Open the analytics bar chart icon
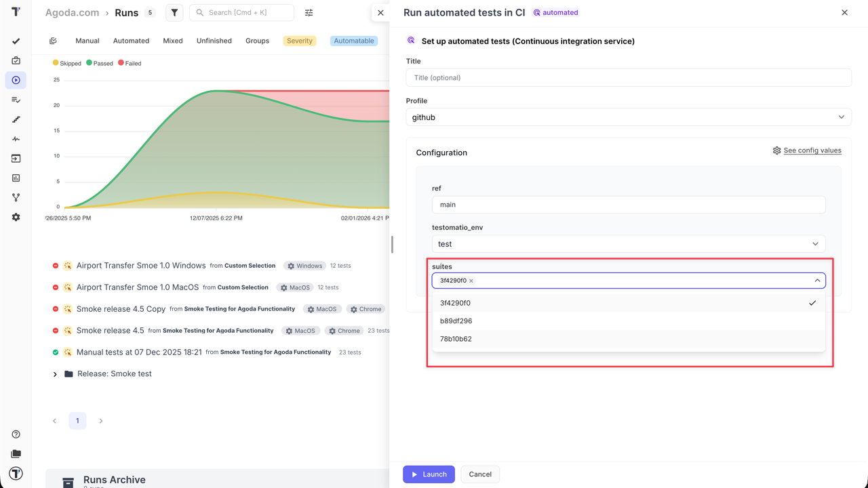This screenshot has width=868, height=488. (16, 178)
